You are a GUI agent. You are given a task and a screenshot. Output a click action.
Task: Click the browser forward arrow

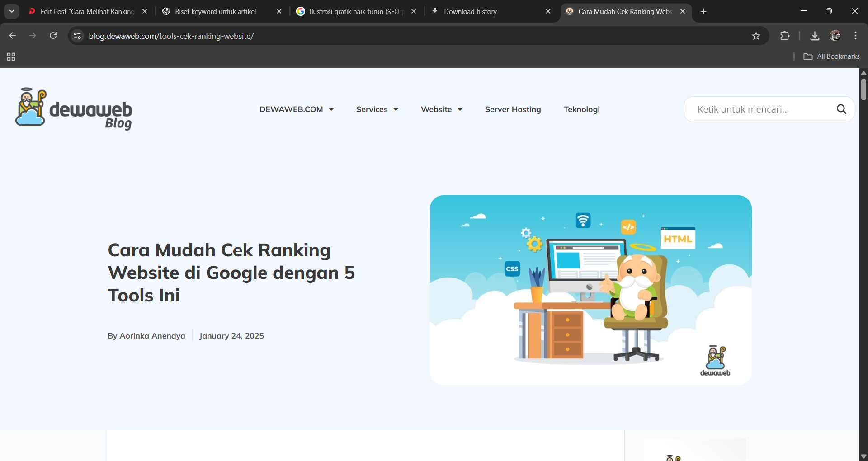(33, 36)
